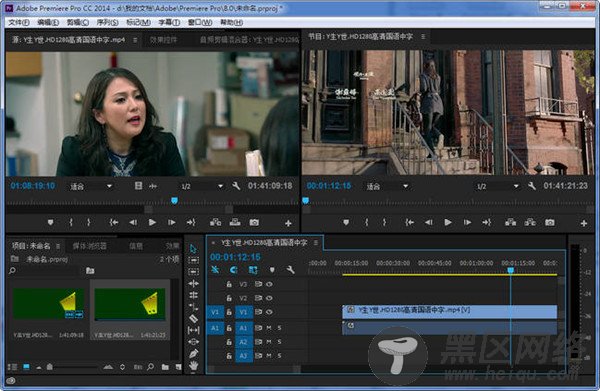
Task: Switch to the 效果控件 tab
Action: pyautogui.click(x=164, y=40)
